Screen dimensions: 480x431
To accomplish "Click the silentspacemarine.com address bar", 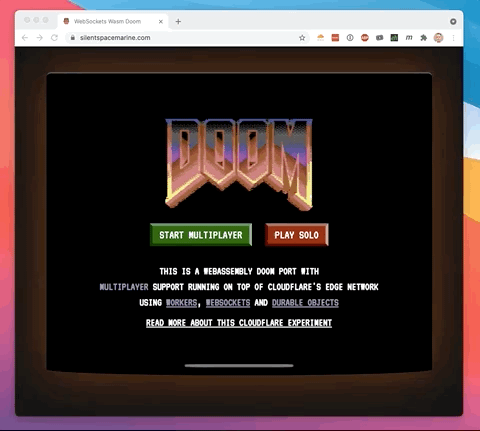I will coord(185,38).
